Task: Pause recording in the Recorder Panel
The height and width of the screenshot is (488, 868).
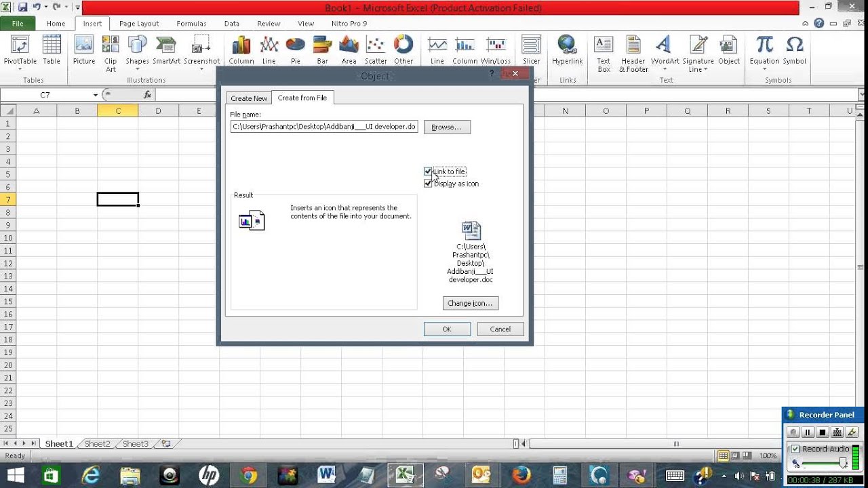Action: click(x=808, y=432)
